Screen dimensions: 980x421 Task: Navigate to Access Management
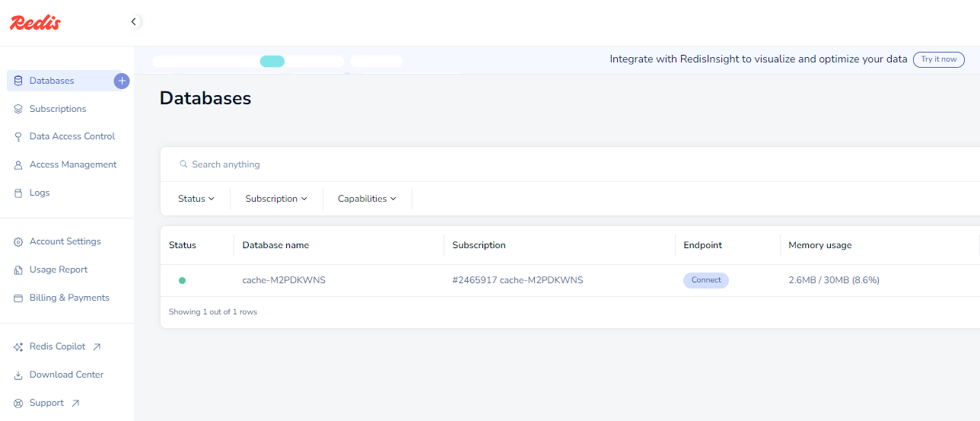pyautogui.click(x=73, y=164)
